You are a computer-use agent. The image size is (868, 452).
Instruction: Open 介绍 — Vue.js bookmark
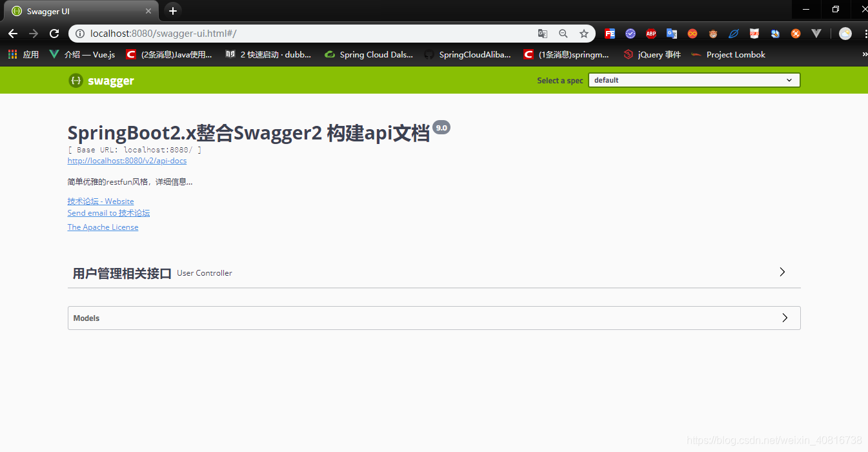click(82, 55)
